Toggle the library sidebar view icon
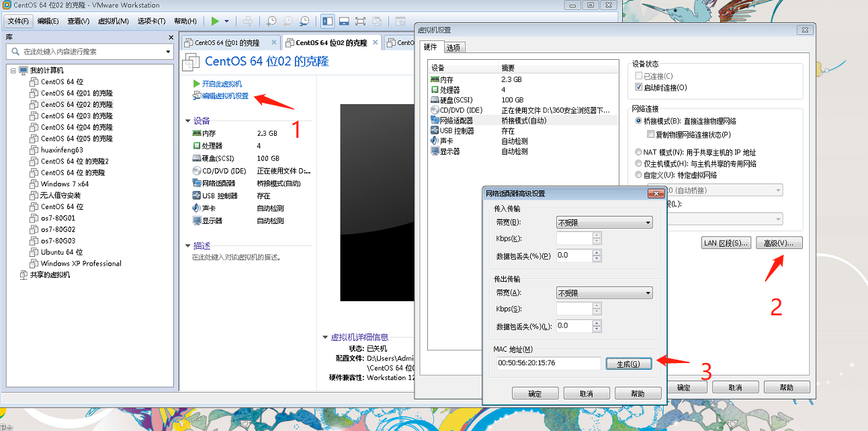This screenshot has height=431, width=868. [x=328, y=21]
